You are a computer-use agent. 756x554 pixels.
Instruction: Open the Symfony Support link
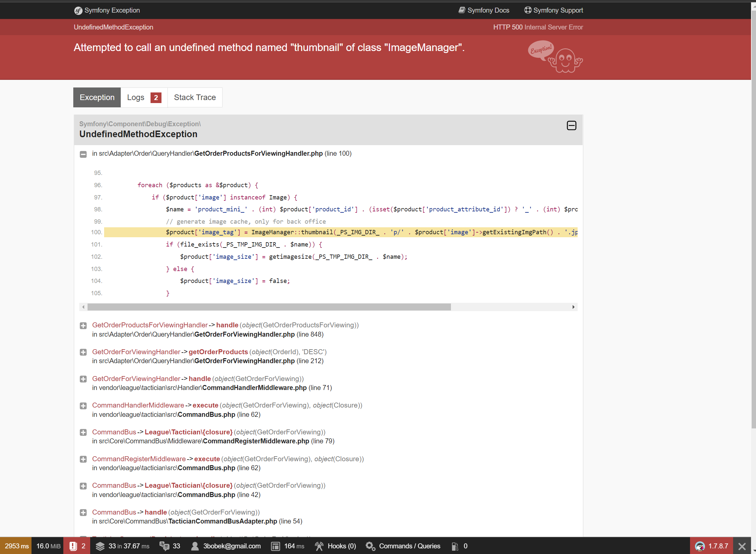(553, 10)
